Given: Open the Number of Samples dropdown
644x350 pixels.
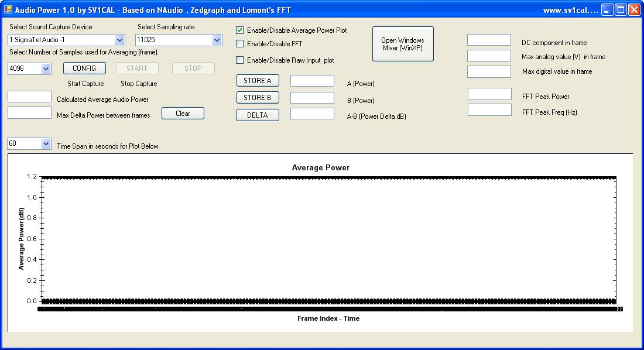Looking at the screenshot, I should 46,69.
